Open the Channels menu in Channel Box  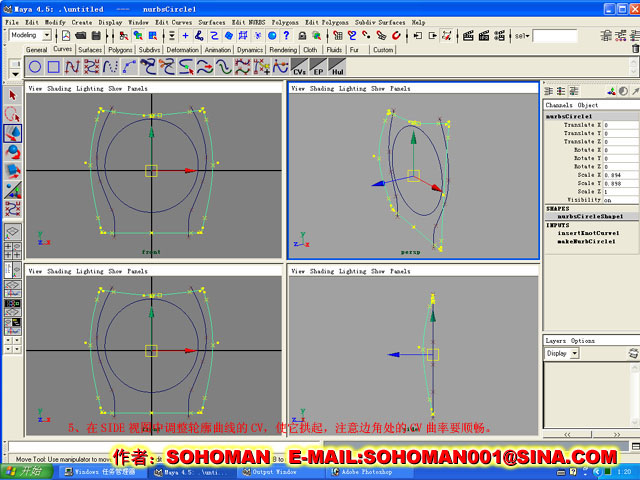[x=559, y=105]
